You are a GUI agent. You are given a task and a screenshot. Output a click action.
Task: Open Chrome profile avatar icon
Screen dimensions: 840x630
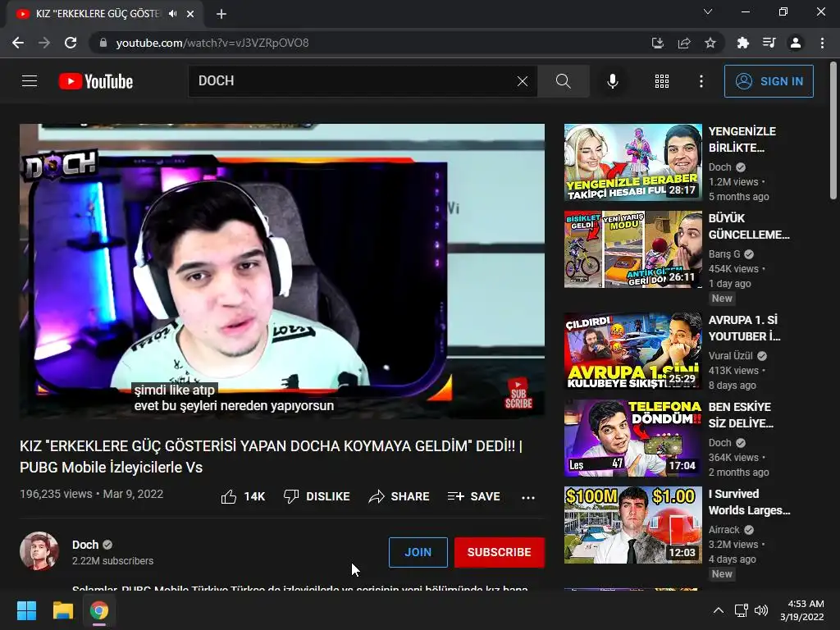796,43
